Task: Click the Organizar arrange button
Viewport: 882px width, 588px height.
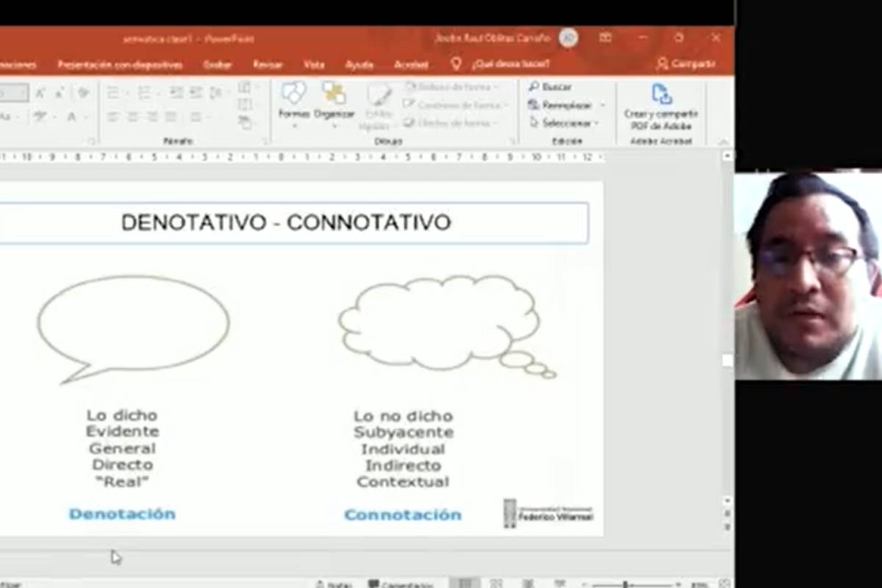Action: pos(334,101)
